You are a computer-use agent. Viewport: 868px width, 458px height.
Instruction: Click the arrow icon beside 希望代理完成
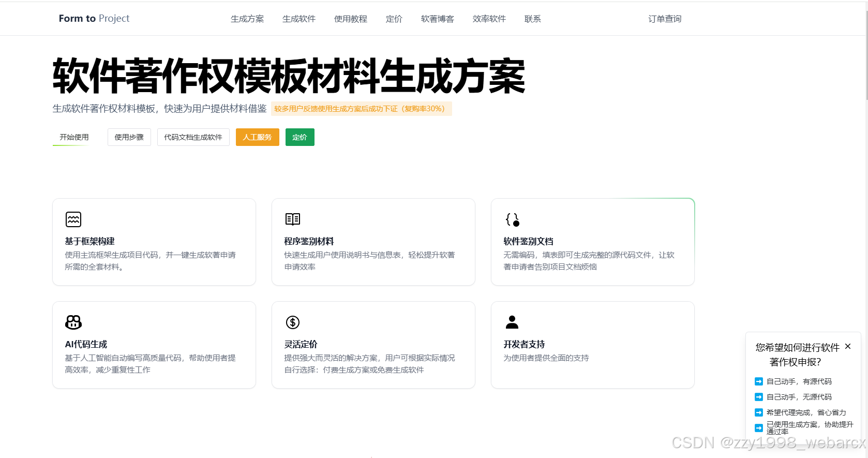click(759, 412)
